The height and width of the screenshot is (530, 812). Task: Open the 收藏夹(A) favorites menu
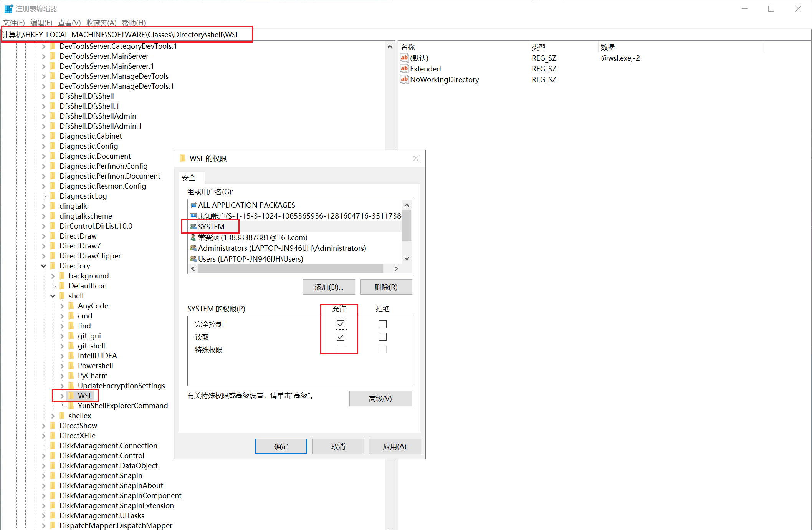point(101,23)
